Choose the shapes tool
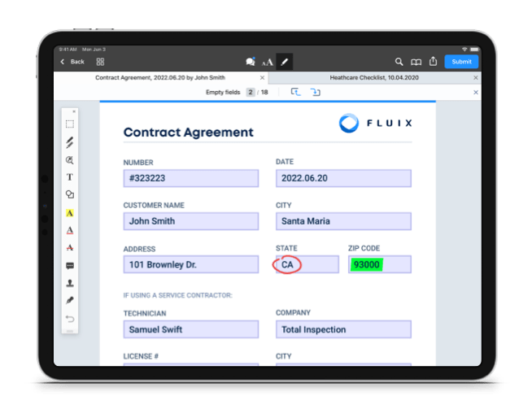The width and height of the screenshot is (532, 405). click(70, 194)
